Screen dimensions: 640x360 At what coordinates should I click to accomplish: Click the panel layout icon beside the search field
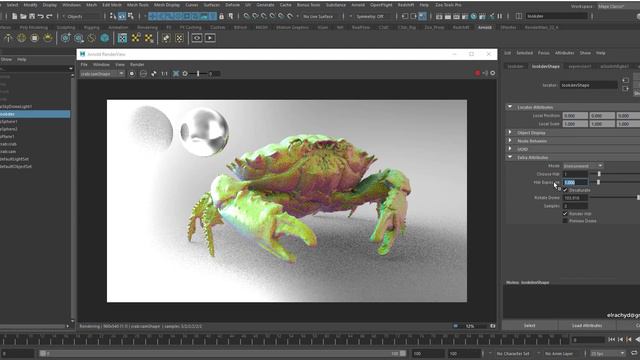[519, 16]
